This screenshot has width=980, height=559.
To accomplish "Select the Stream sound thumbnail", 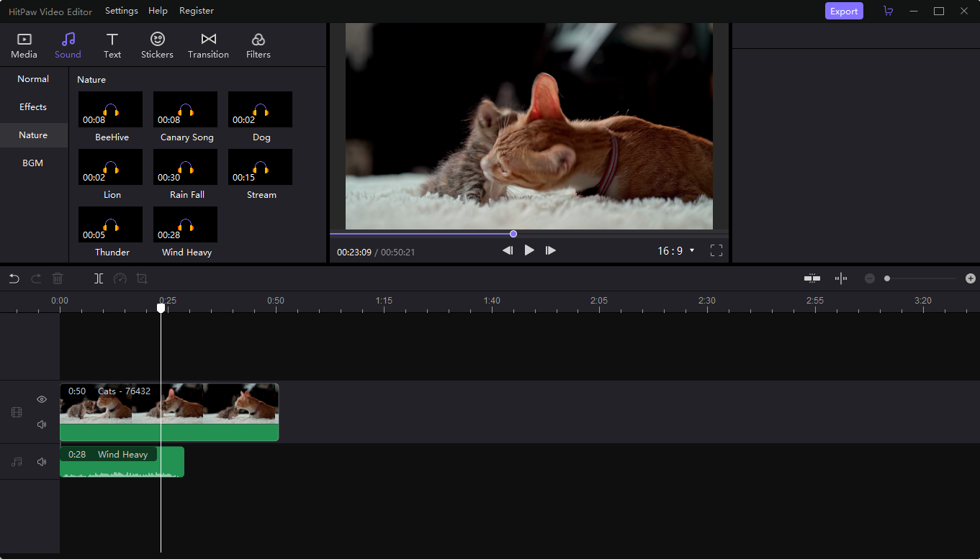I will tap(260, 167).
